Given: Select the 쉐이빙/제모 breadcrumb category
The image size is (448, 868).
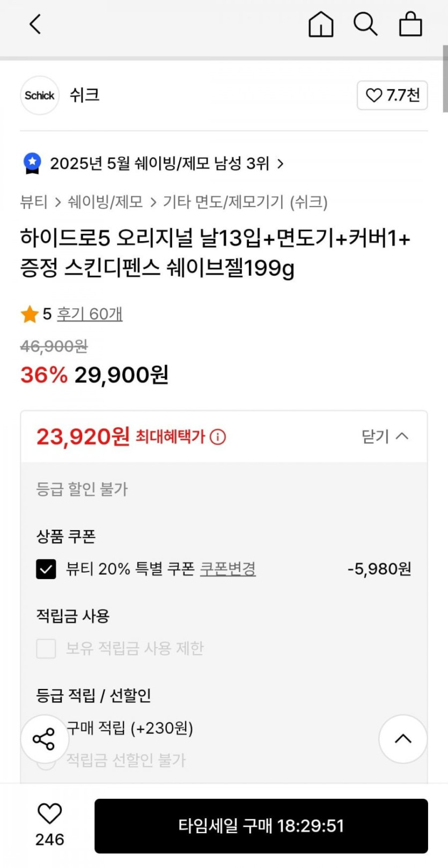Looking at the screenshot, I should 105,202.
